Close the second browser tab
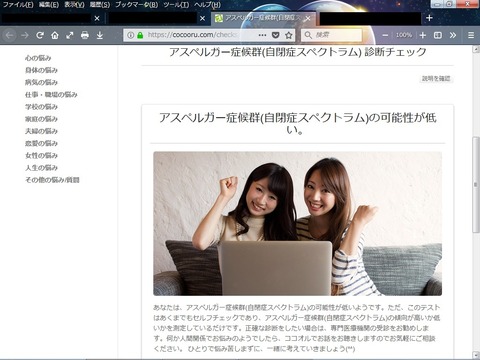Image resolution: width=480 pixels, height=360 pixels. click(202, 18)
